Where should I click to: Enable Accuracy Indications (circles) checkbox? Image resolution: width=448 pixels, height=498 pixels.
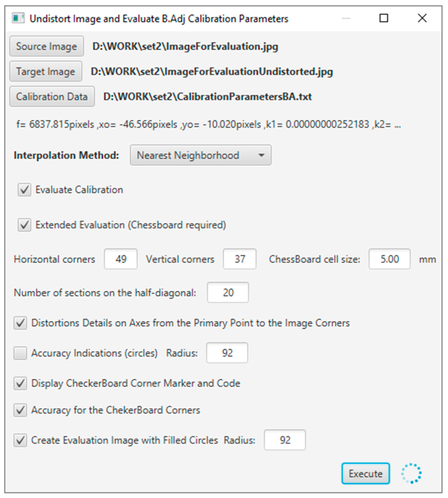[20, 353]
